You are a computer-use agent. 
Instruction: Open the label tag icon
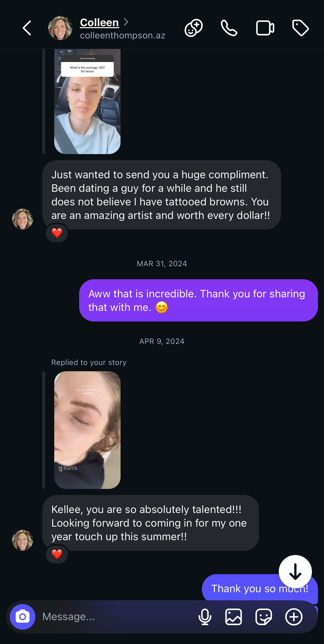point(300,28)
